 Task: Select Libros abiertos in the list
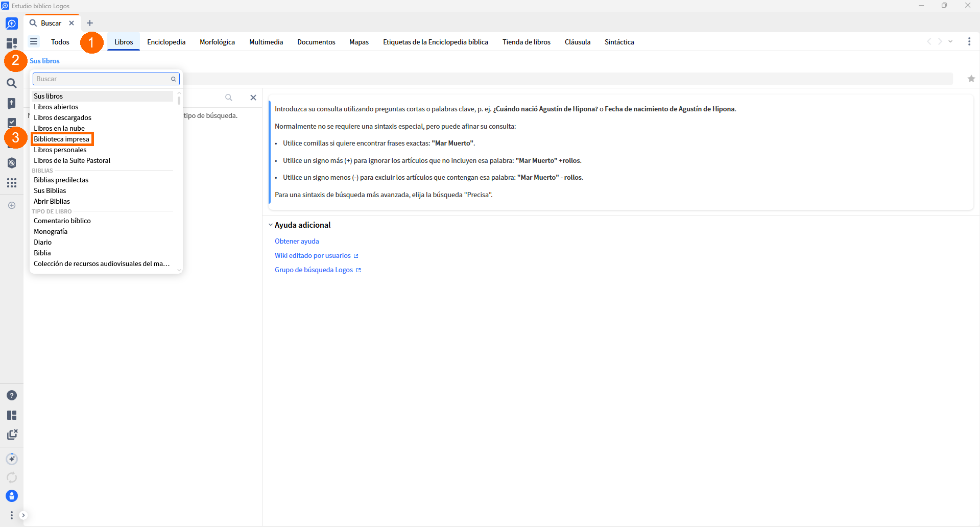tap(102, 107)
